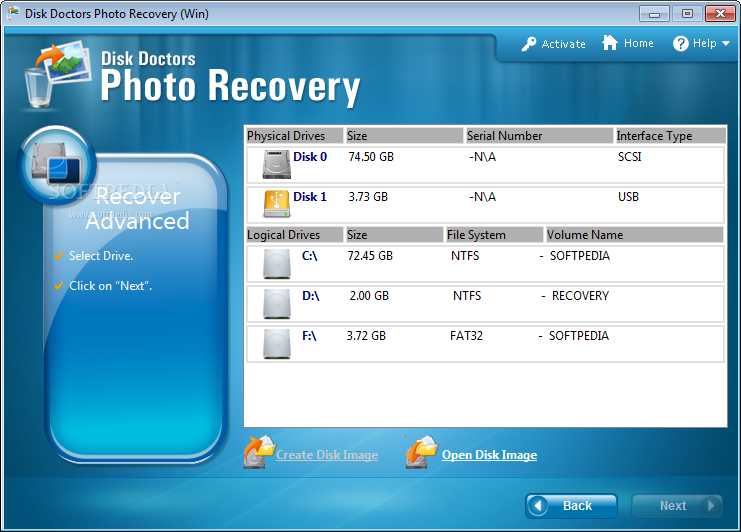This screenshot has height=532, width=741.
Task: Select the Disk 1 label
Action: 310,197
